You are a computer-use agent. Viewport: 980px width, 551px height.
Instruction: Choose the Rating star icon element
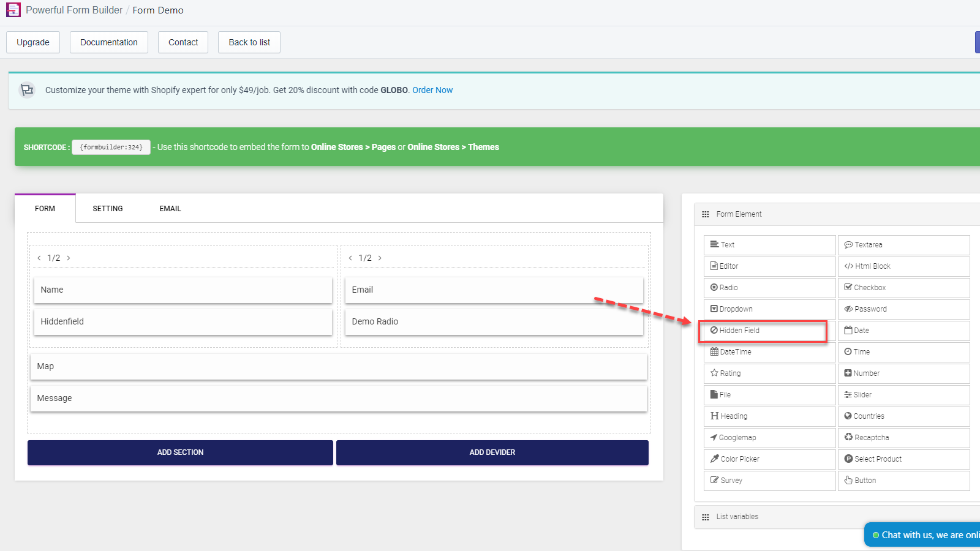[x=714, y=373]
